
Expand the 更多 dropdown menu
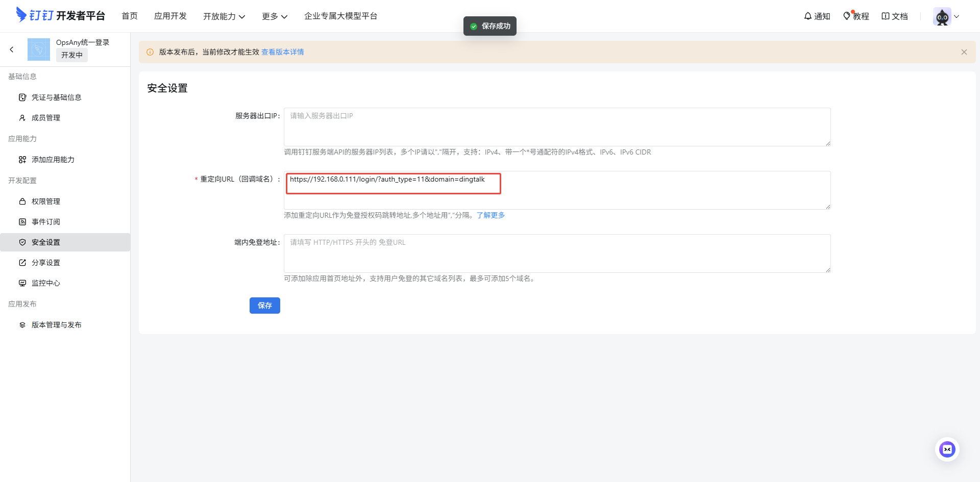[274, 16]
